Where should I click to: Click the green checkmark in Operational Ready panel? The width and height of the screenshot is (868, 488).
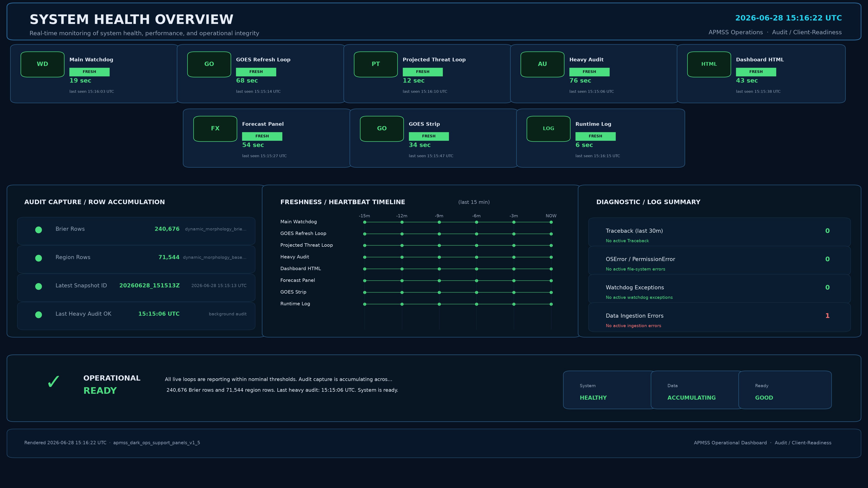click(53, 382)
